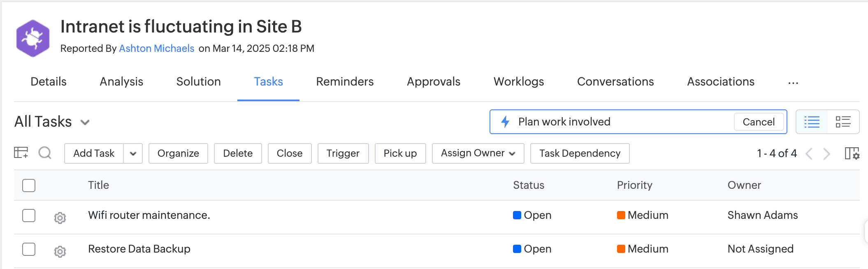The height and width of the screenshot is (269, 868).
Task: Open the column chooser settings icon
Action: [852, 153]
